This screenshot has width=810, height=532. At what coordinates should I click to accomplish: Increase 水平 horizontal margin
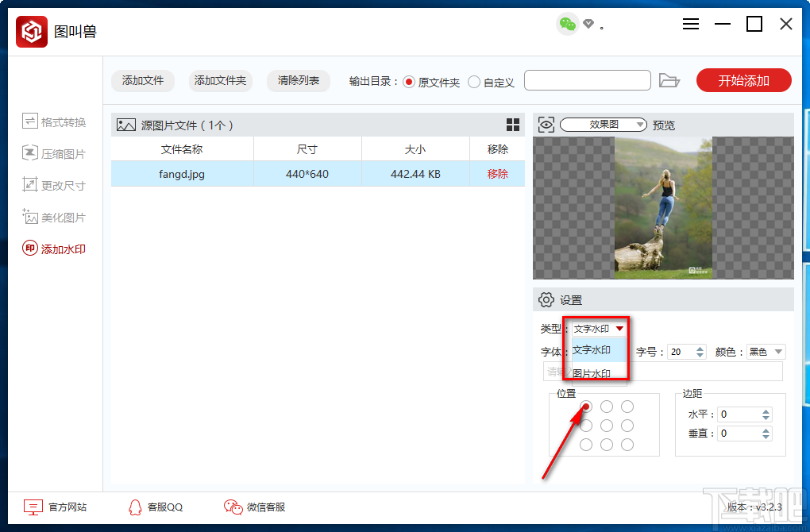[x=766, y=411]
